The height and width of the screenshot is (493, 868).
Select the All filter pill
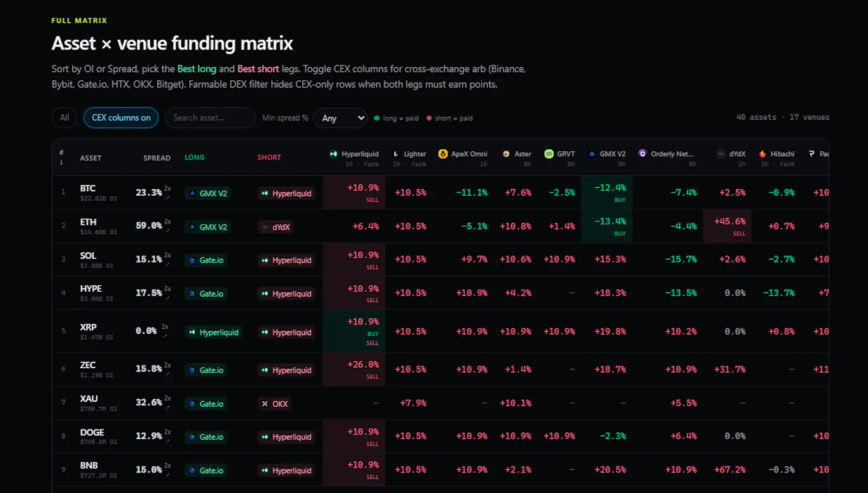click(65, 118)
